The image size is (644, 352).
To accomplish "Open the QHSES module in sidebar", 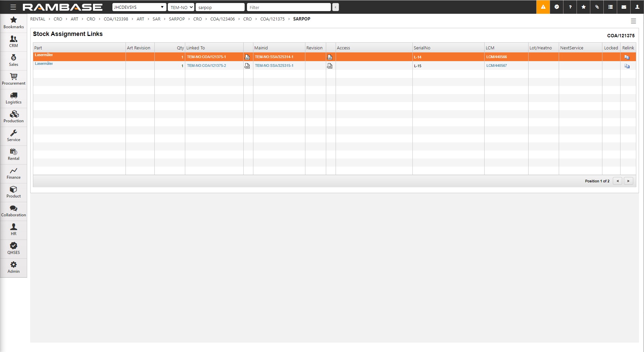I will (x=13, y=249).
